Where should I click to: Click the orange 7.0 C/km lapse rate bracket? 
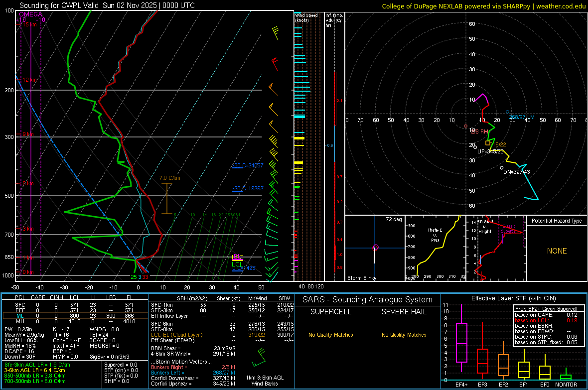[x=166, y=198]
